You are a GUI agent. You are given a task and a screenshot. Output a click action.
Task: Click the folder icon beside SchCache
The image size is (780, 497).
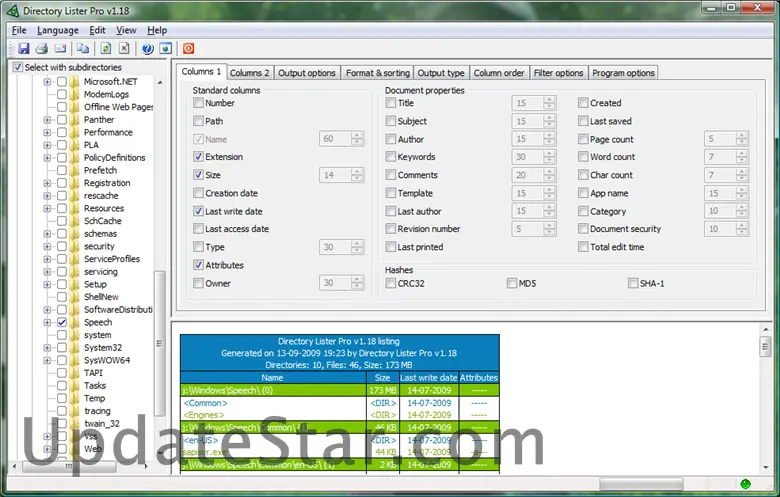click(x=75, y=221)
